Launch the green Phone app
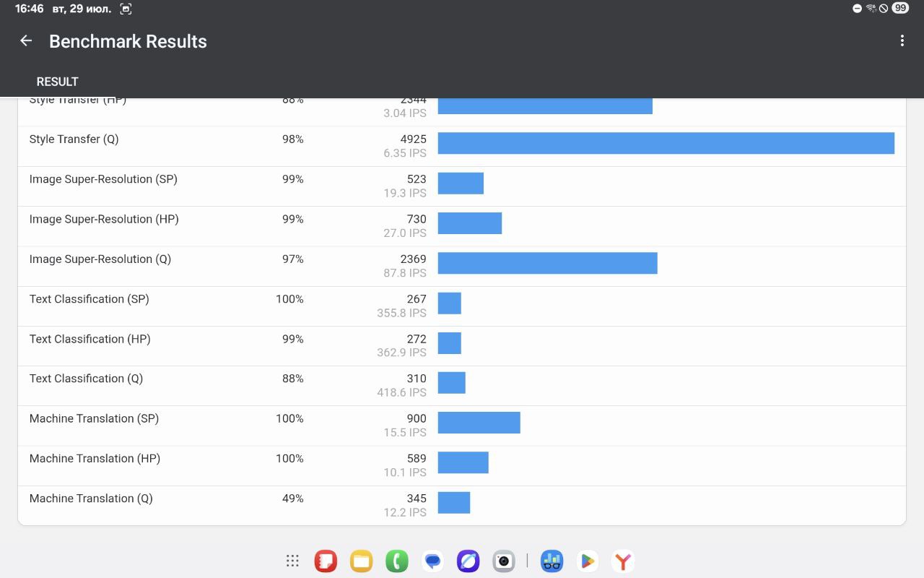 396,561
